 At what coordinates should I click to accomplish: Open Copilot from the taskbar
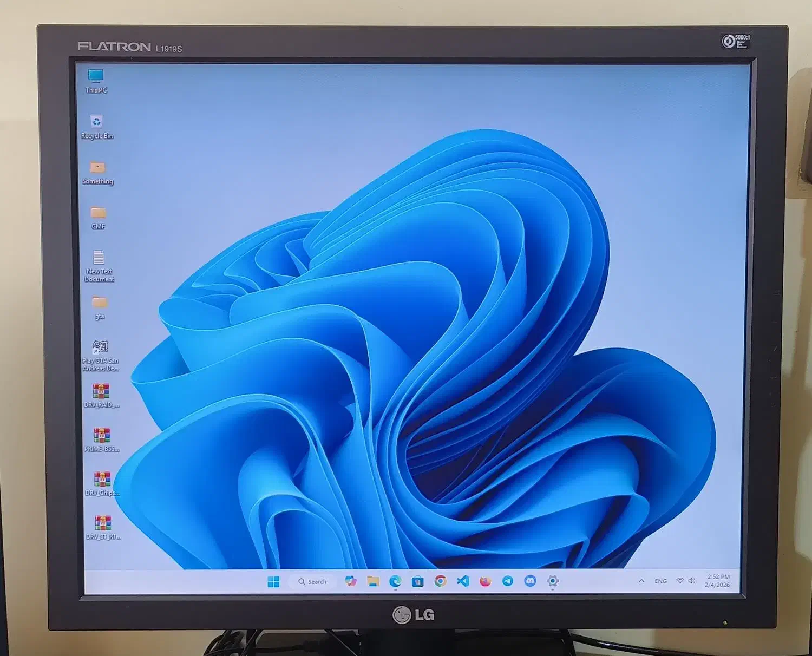click(x=350, y=581)
